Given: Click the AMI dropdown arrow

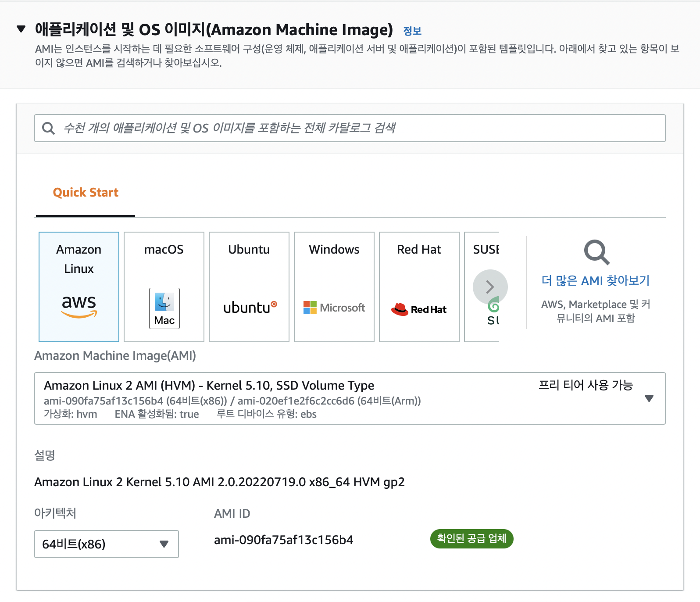Looking at the screenshot, I should (650, 398).
